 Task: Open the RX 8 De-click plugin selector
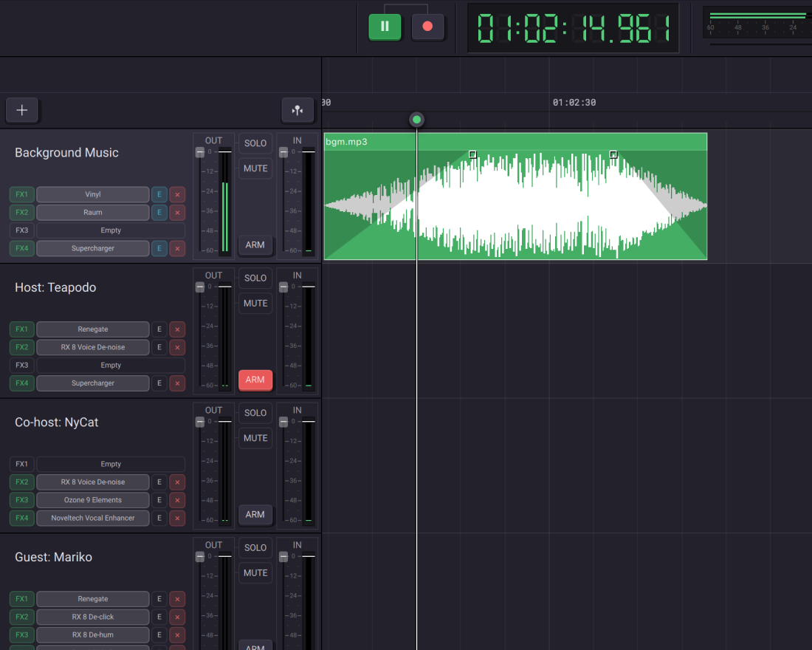[x=93, y=617]
